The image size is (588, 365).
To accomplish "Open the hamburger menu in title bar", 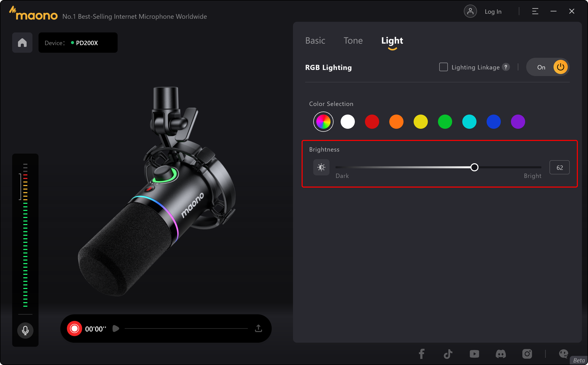I will 535,11.
